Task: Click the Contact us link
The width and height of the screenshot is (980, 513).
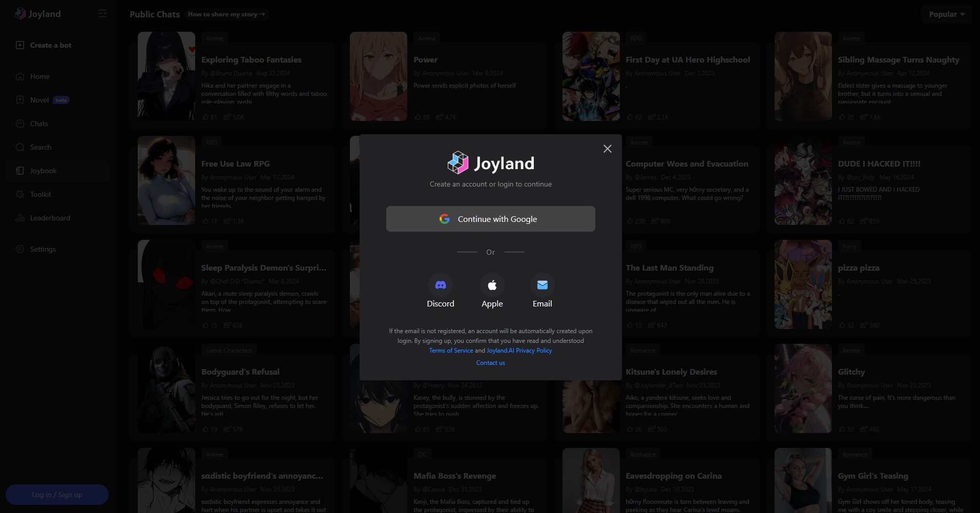Action: pyautogui.click(x=490, y=362)
